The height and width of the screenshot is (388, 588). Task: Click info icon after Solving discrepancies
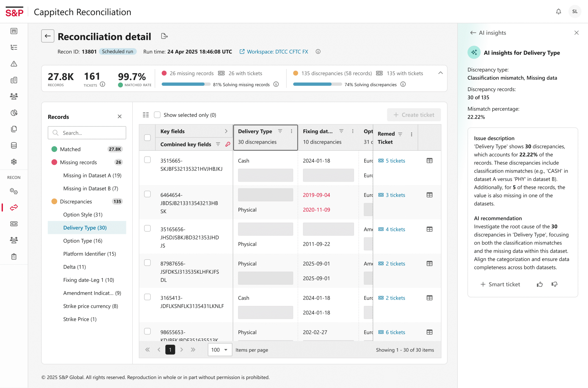(403, 84)
